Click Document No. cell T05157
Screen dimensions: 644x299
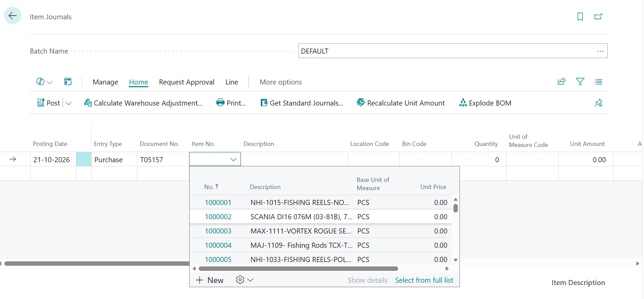(163, 160)
